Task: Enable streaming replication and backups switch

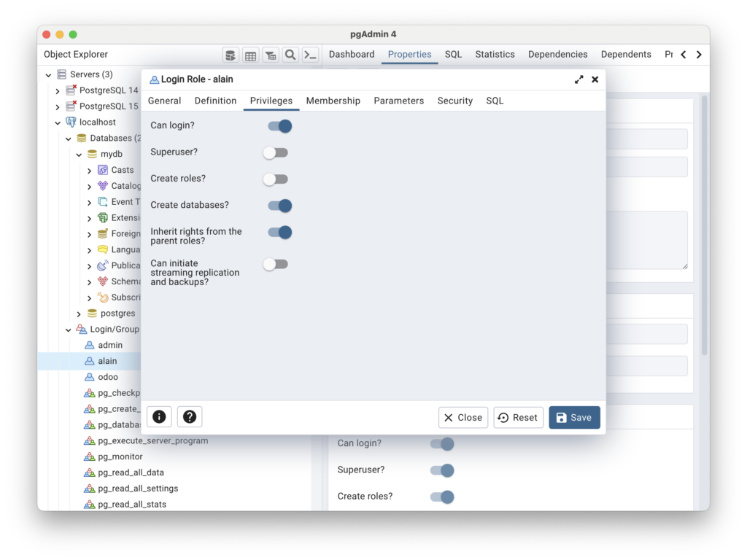Action: pyautogui.click(x=275, y=264)
